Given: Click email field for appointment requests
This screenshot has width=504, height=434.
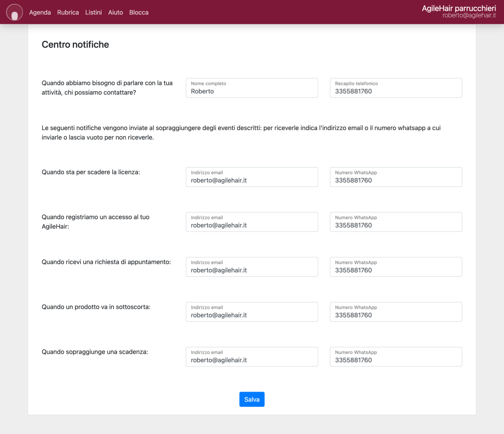Looking at the screenshot, I should [252, 267].
